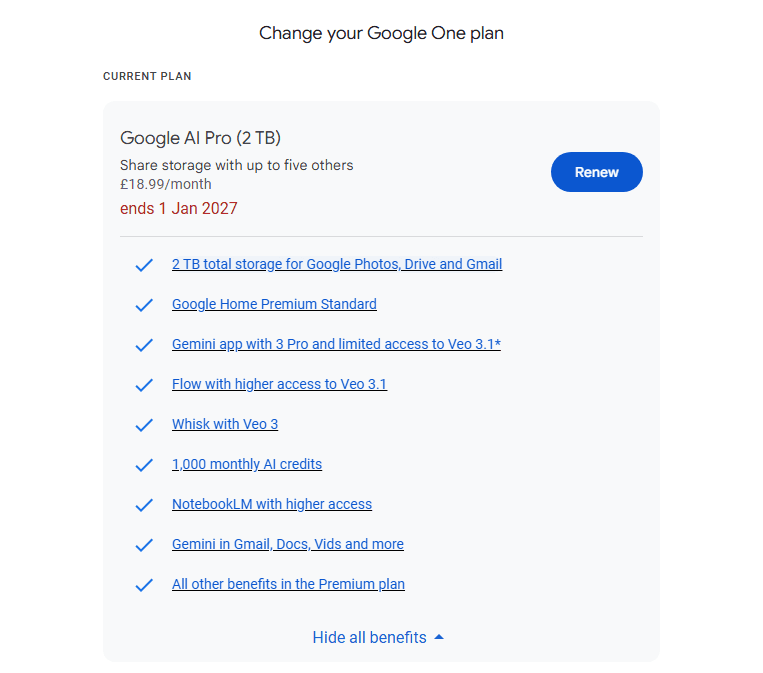Open the 2 TB total storage link
This screenshot has height=673, width=763.
click(x=337, y=264)
